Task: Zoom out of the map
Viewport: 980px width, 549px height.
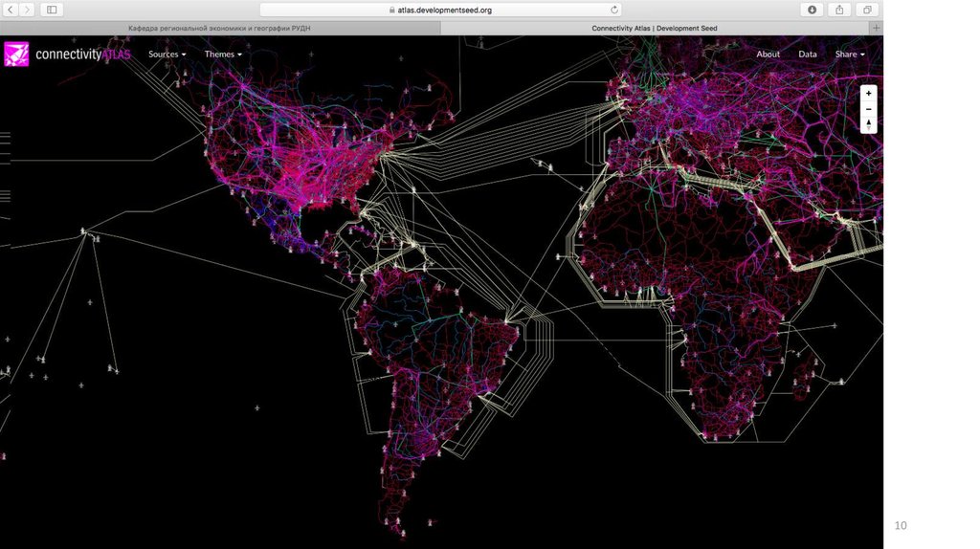Action: point(868,109)
